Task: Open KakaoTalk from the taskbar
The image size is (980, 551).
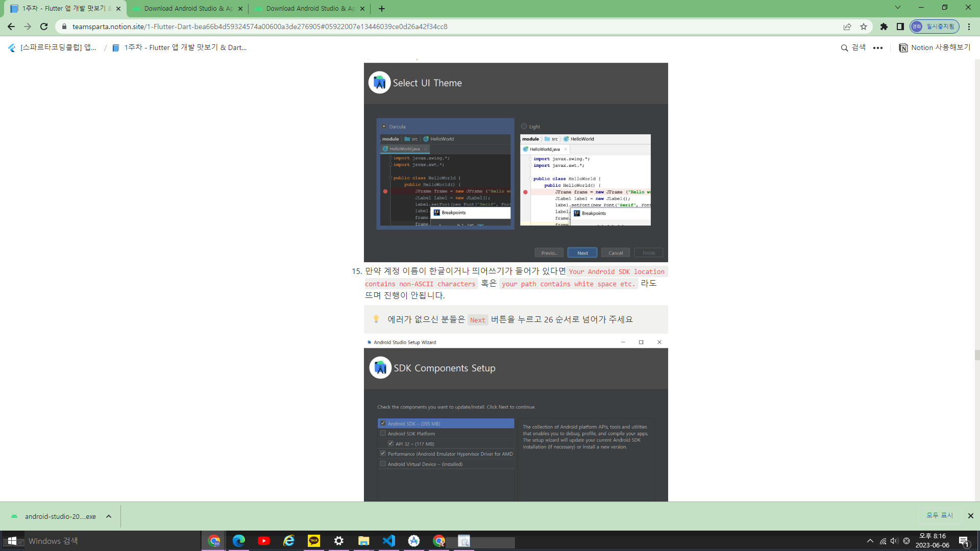Action: pyautogui.click(x=314, y=541)
